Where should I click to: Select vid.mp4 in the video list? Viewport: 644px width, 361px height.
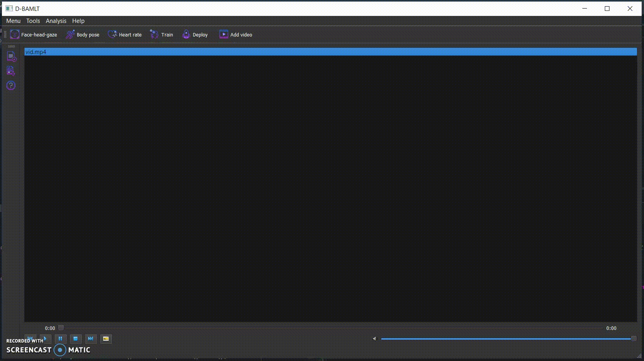pos(331,52)
